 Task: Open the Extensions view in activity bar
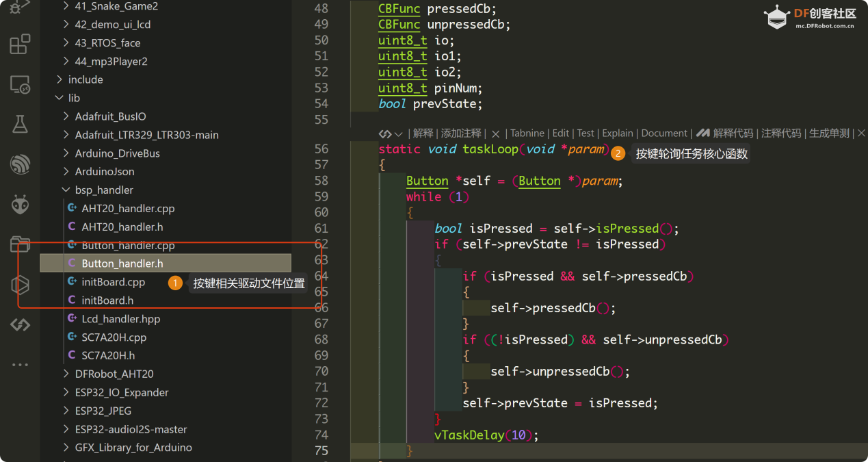[x=20, y=44]
